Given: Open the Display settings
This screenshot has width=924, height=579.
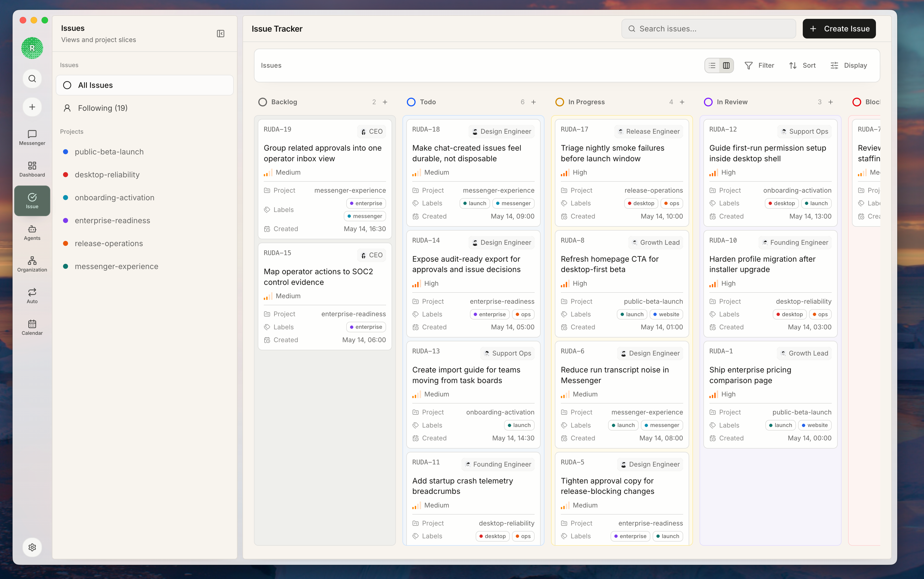Looking at the screenshot, I should tap(849, 65).
